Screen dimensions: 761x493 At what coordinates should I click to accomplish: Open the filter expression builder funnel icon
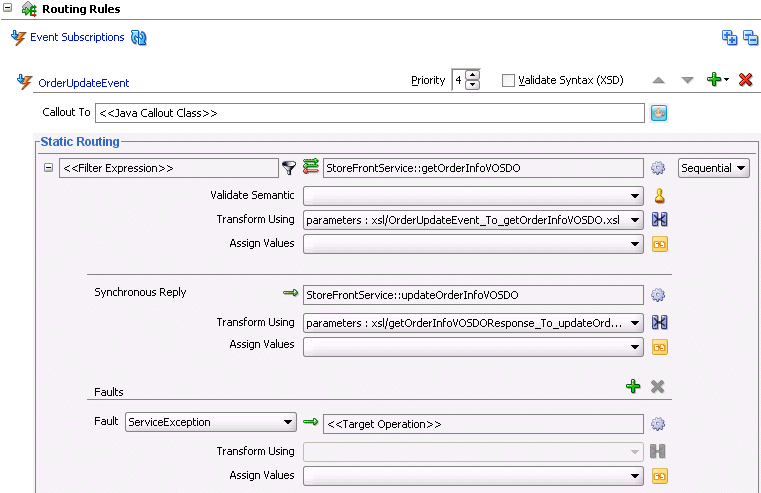tap(289, 168)
